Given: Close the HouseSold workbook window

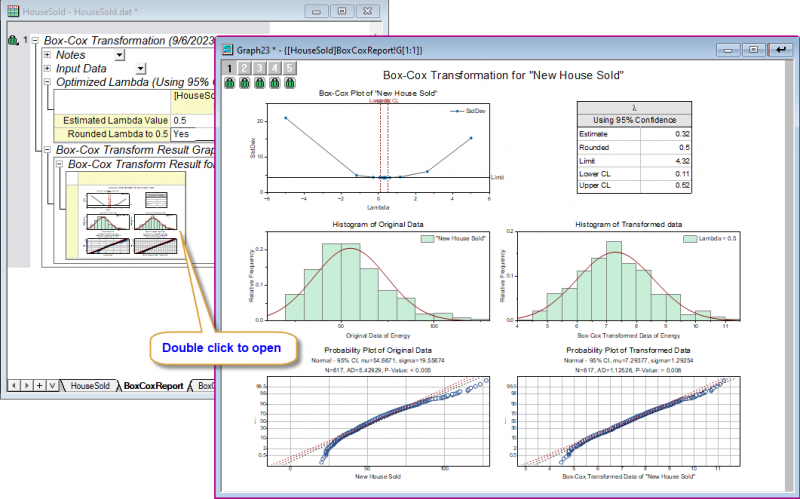Looking at the screenshot, I should [368, 11].
